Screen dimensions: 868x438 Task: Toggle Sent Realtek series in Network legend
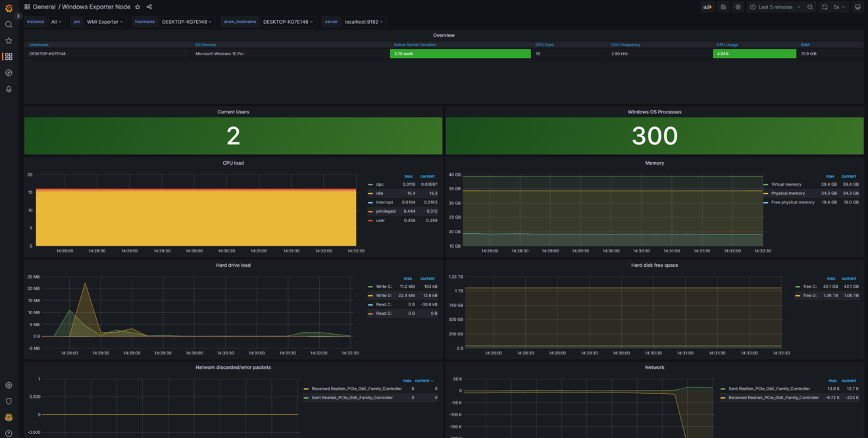pos(769,389)
